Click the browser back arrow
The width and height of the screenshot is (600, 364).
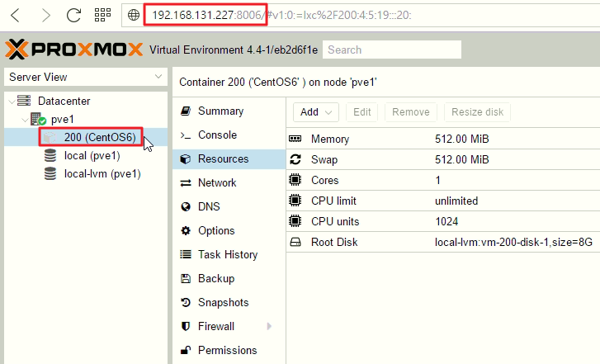[15, 16]
